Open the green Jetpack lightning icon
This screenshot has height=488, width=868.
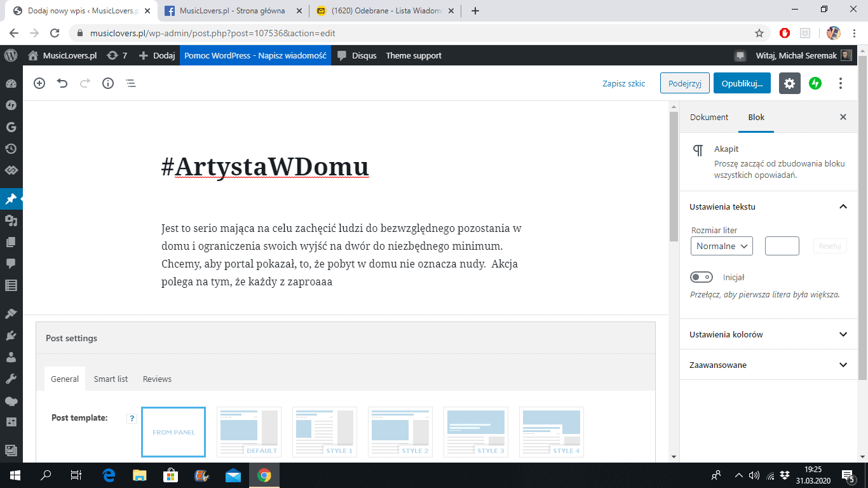(815, 83)
